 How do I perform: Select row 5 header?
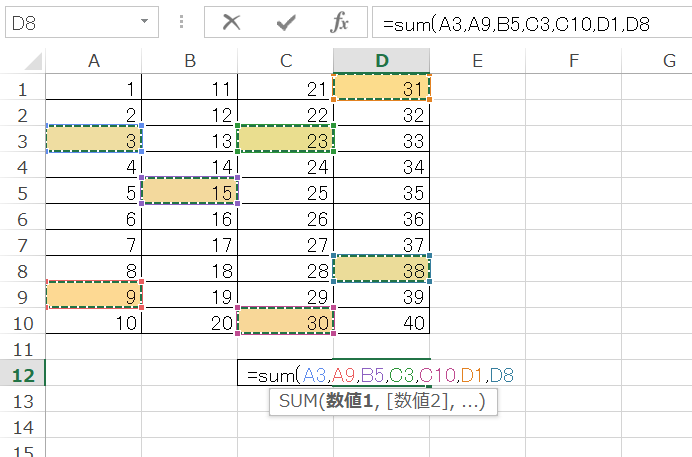point(23,191)
